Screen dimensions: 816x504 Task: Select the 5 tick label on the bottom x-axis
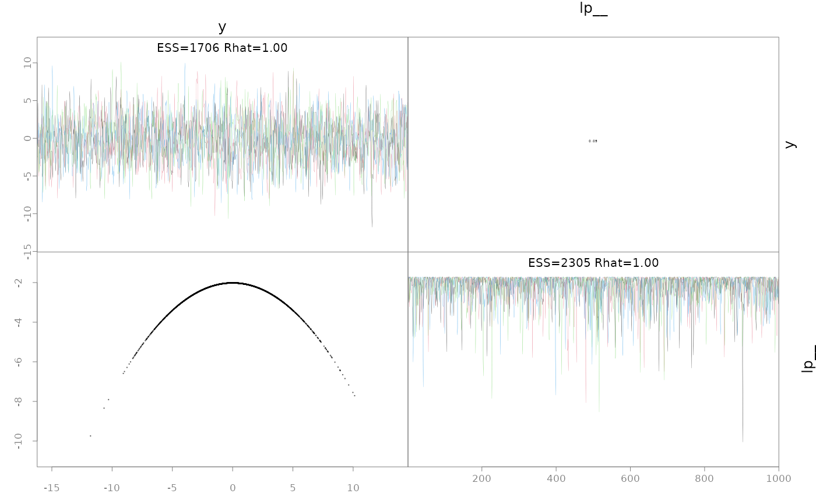click(x=293, y=488)
